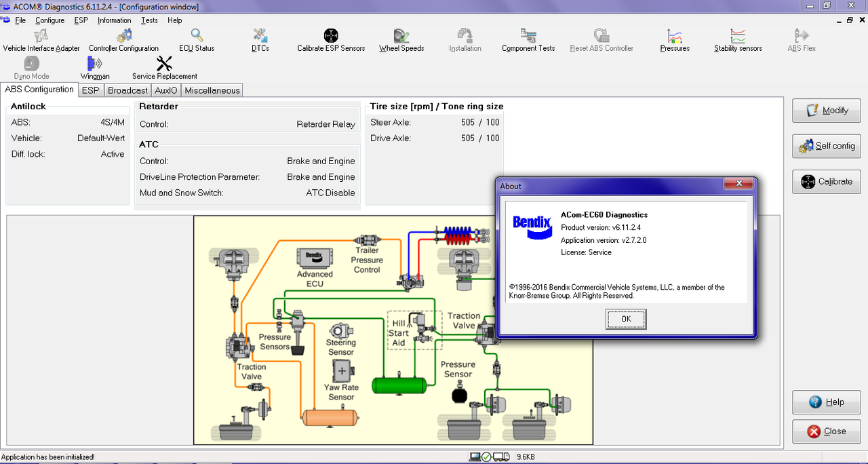Open the Tests menu
868x464 pixels.
point(150,20)
